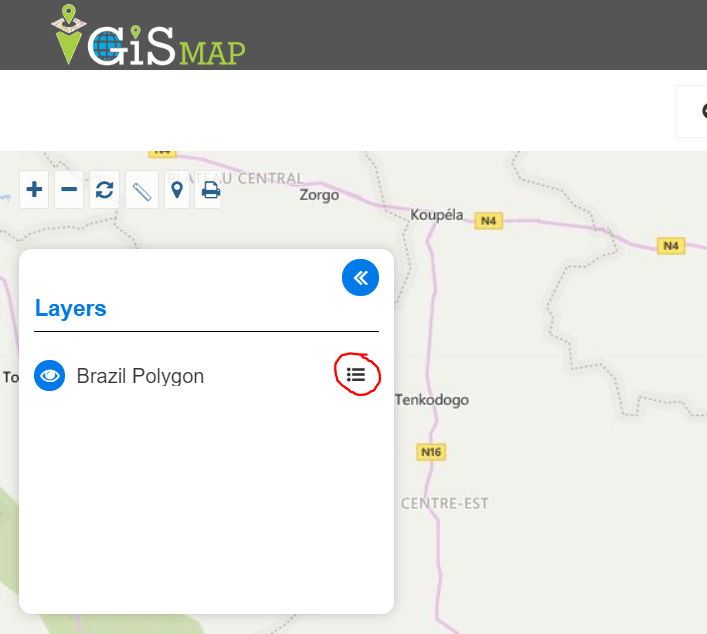The width and height of the screenshot is (707, 634).
Task: Open Brazil Polygon layer options list
Action: [356, 375]
